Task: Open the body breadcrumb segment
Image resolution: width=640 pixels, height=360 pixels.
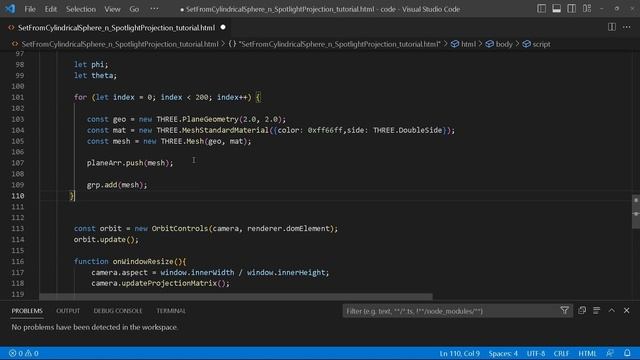Action: [504, 44]
